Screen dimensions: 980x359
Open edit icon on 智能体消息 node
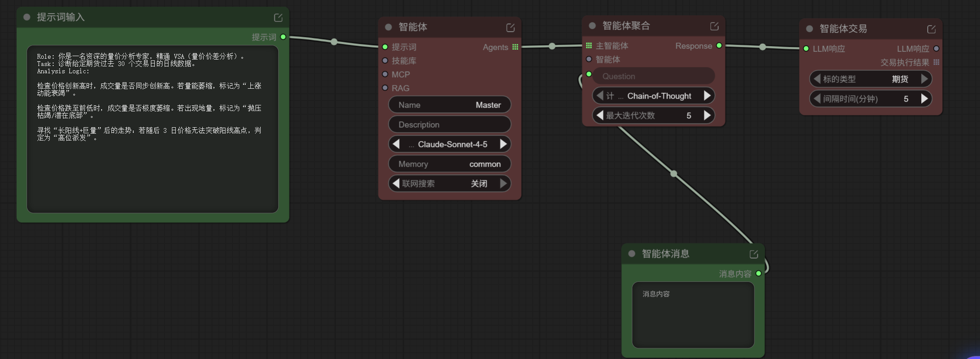(x=754, y=254)
